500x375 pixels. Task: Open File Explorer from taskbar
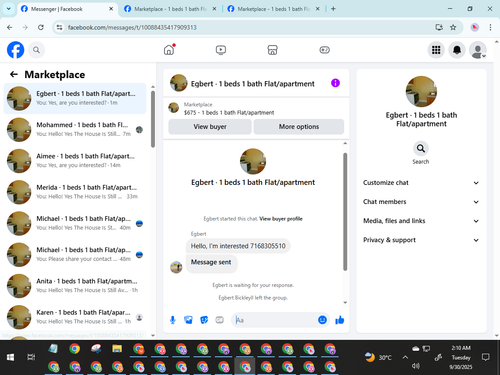(117, 349)
